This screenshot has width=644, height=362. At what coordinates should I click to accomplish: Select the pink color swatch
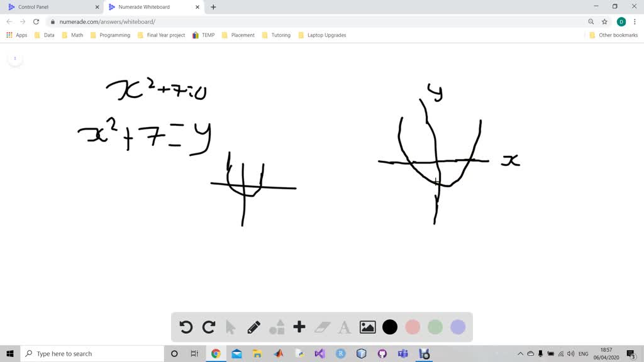[x=413, y=327]
